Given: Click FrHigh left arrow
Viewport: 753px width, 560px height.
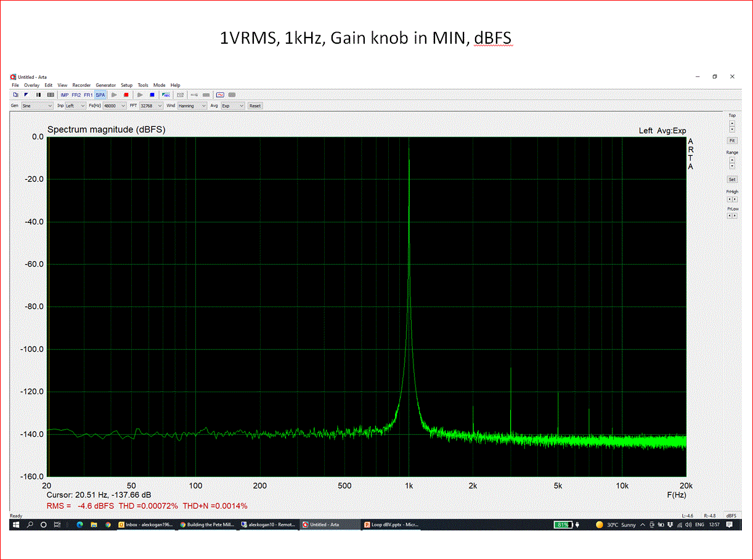Looking at the screenshot, I should [730, 199].
